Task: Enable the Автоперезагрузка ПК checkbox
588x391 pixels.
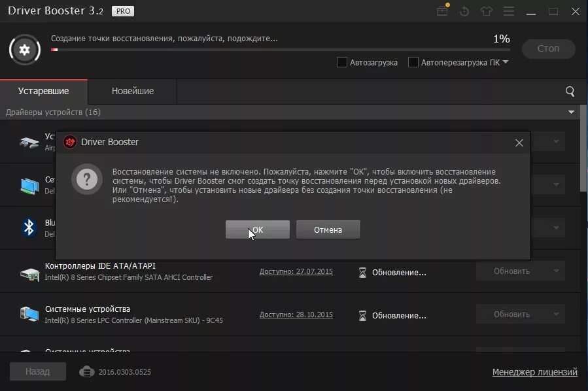Action: tap(413, 62)
